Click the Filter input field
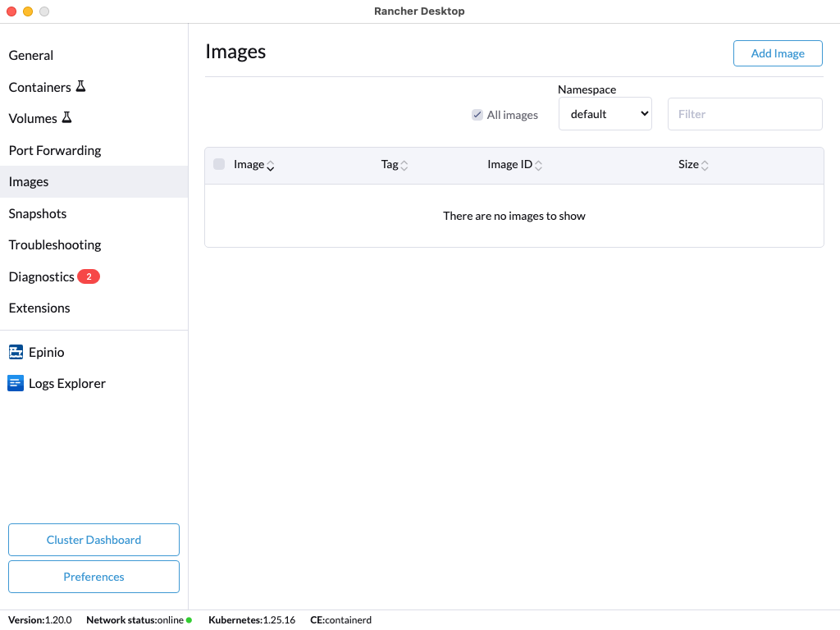This screenshot has width=840, height=630. [745, 114]
